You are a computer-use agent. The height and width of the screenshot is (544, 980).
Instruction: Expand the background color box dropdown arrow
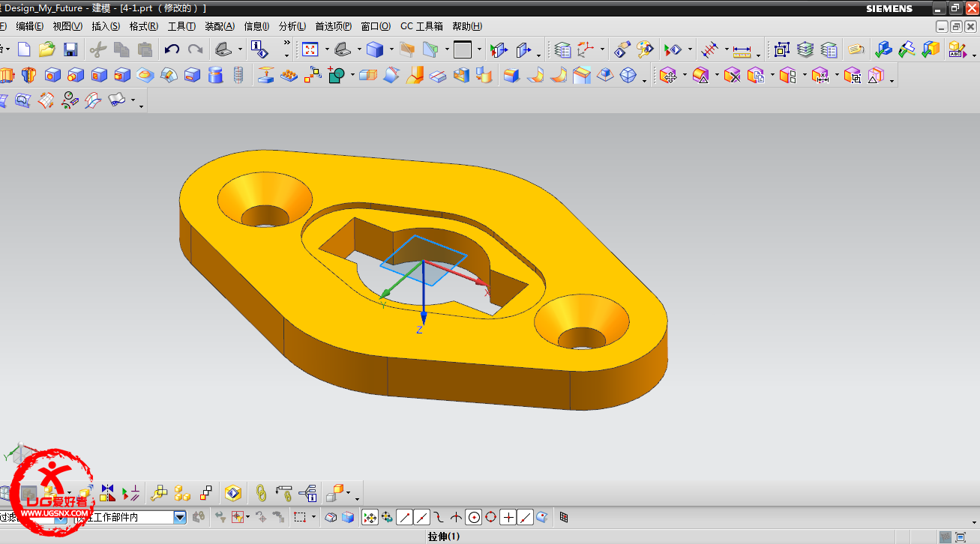tap(479, 50)
